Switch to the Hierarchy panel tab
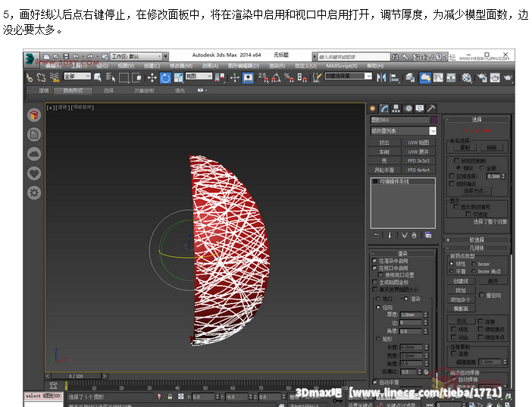532x407 pixels. [396, 108]
